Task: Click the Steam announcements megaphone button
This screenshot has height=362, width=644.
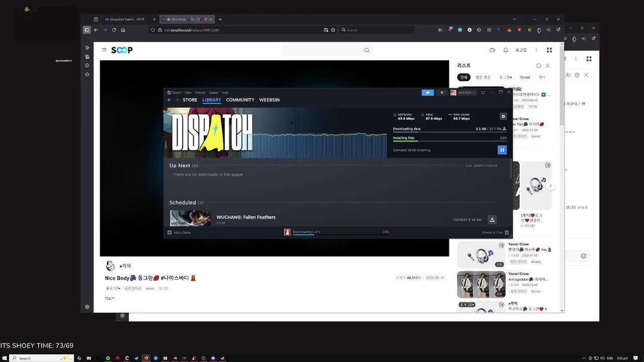Action: click(x=428, y=93)
